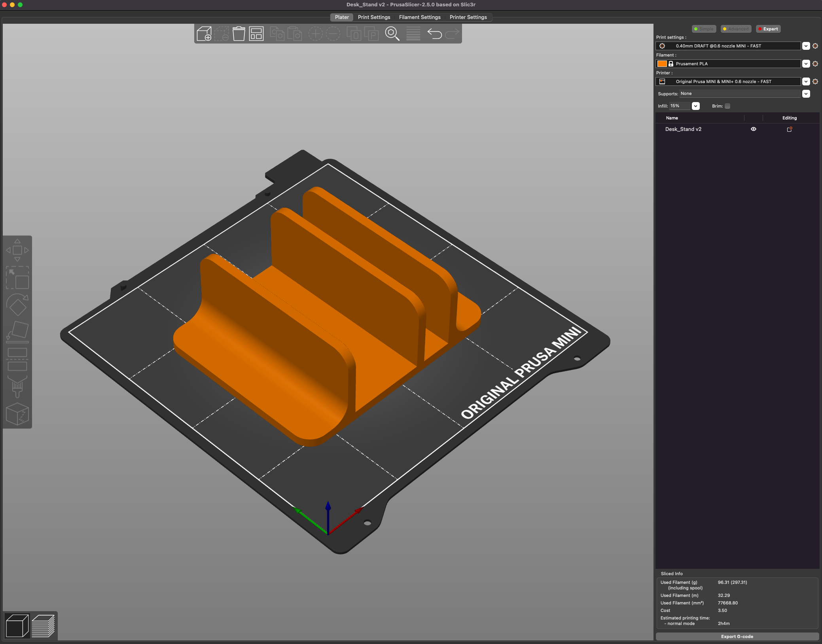Click the Export G-code button

click(x=737, y=636)
